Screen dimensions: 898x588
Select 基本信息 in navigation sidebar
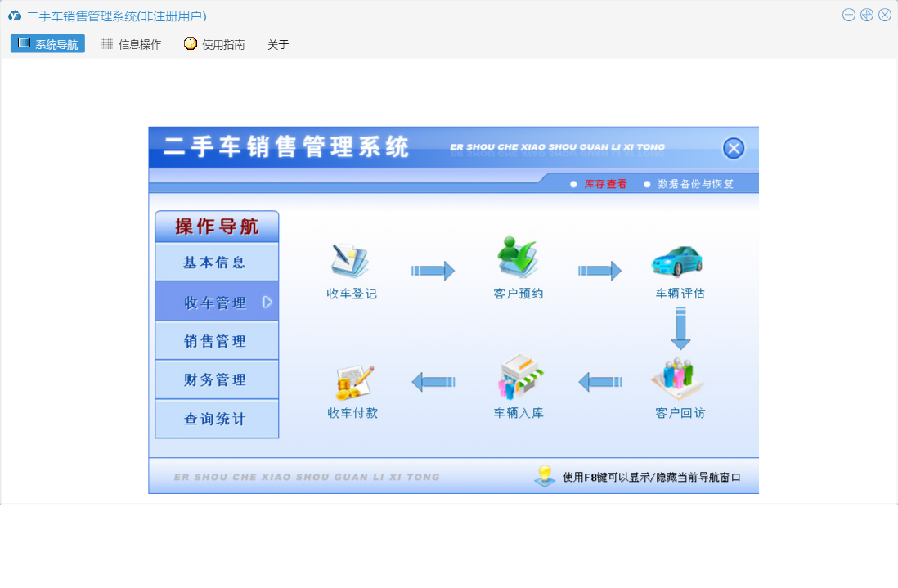(217, 263)
